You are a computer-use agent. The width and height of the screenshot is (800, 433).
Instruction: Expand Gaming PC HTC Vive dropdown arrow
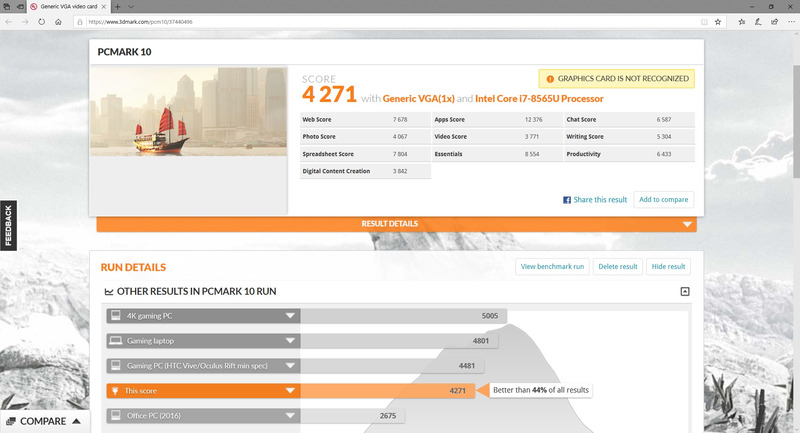click(x=290, y=366)
